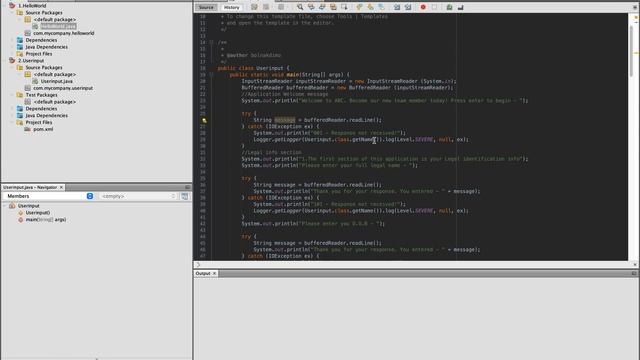The width and height of the screenshot is (640, 360).
Task: Click the '//Legal info section' comment
Action: [271, 152]
